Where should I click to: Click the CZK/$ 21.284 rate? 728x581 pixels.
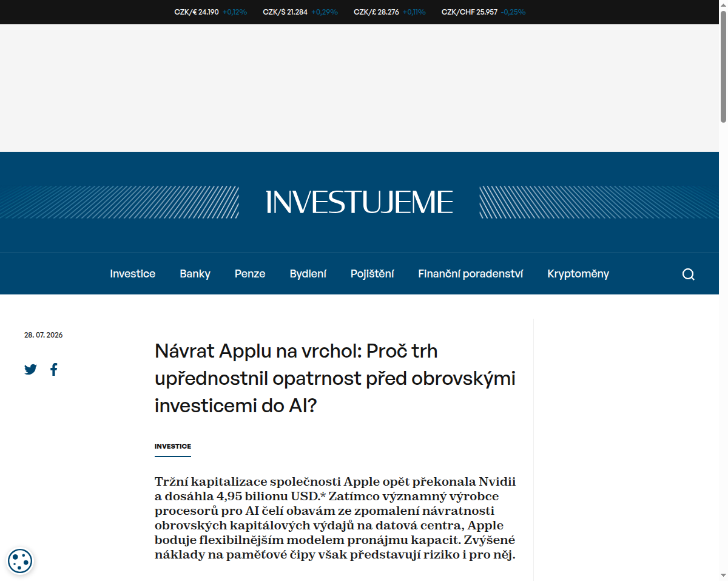pyautogui.click(x=285, y=12)
